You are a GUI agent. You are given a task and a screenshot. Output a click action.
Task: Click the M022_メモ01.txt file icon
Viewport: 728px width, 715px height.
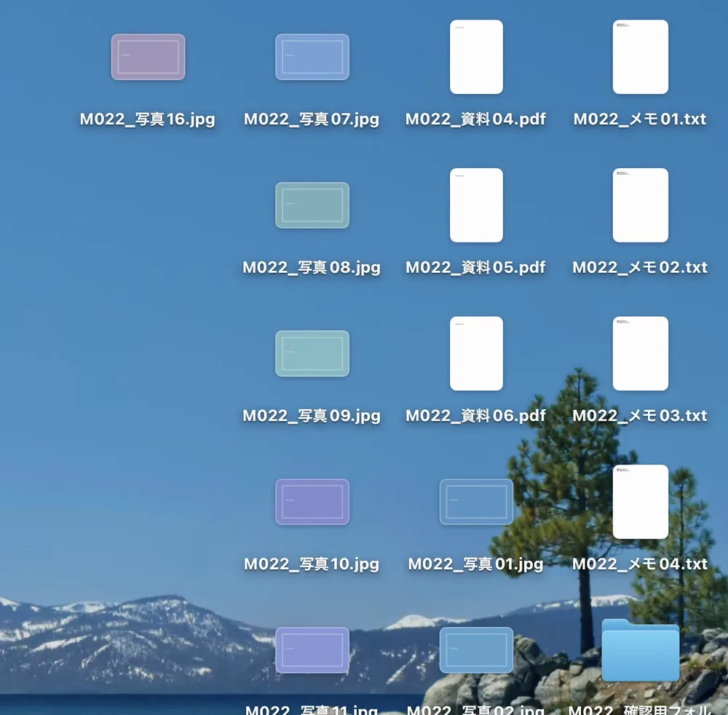(x=640, y=57)
